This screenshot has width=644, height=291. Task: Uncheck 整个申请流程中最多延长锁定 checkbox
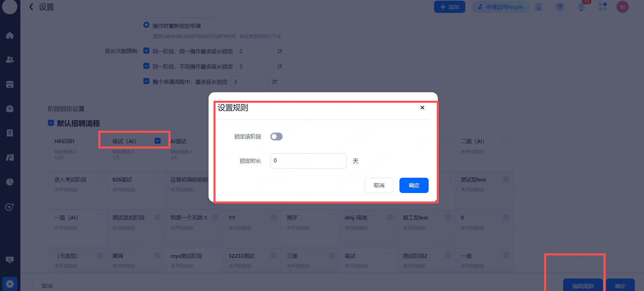coord(146,81)
